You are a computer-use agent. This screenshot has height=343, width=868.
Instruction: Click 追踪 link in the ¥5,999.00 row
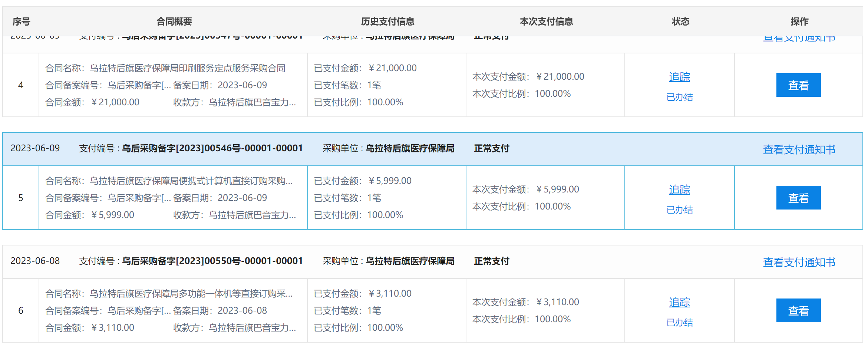coord(680,189)
